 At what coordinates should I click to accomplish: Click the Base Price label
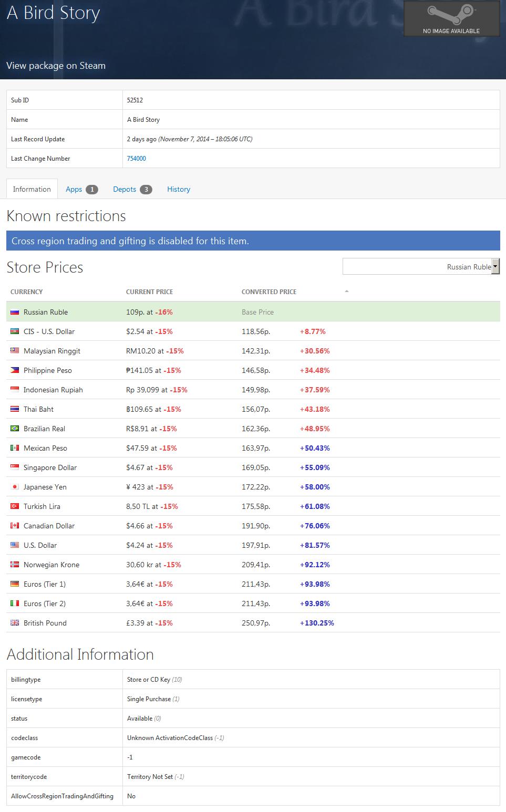coord(257,312)
